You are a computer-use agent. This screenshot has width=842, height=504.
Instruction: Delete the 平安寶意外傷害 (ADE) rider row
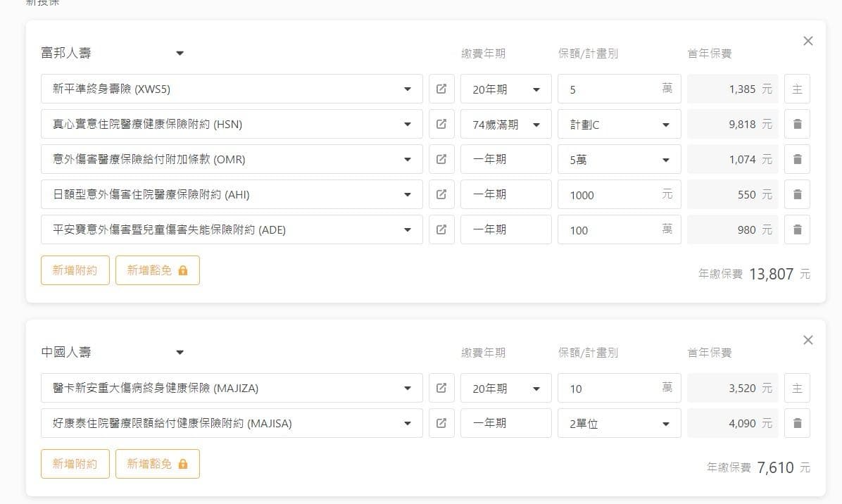pyautogui.click(x=797, y=229)
